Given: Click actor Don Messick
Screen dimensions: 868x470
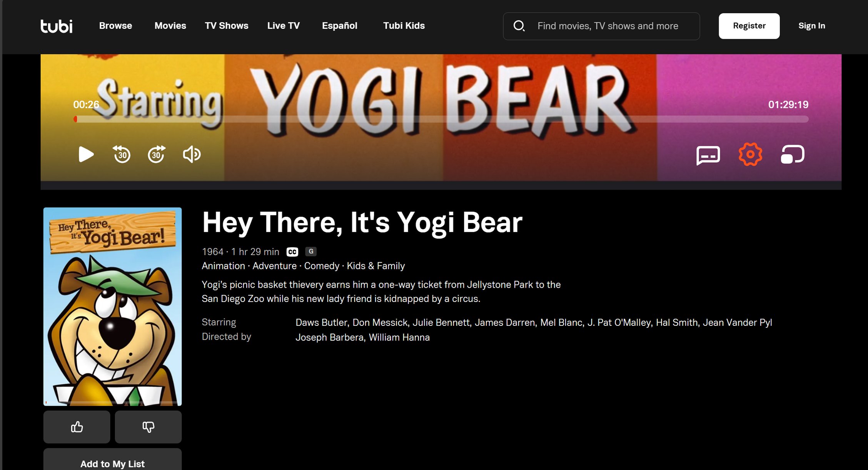Looking at the screenshot, I should click(x=380, y=322).
